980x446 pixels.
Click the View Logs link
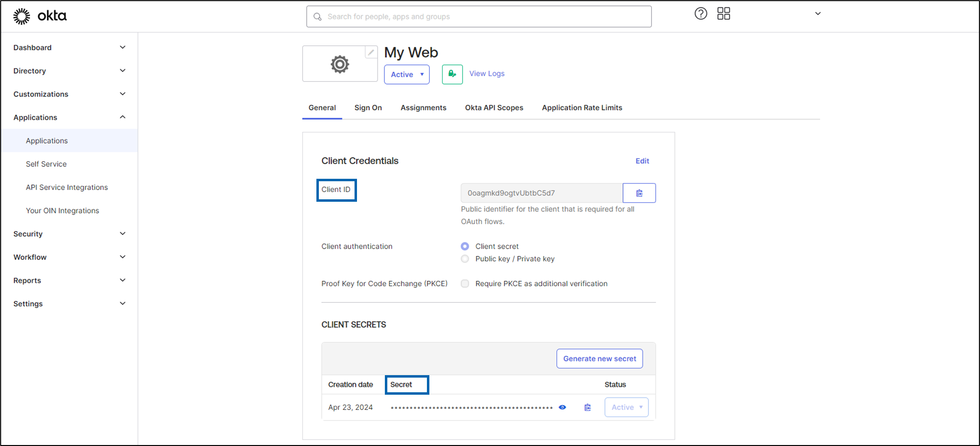[487, 74]
